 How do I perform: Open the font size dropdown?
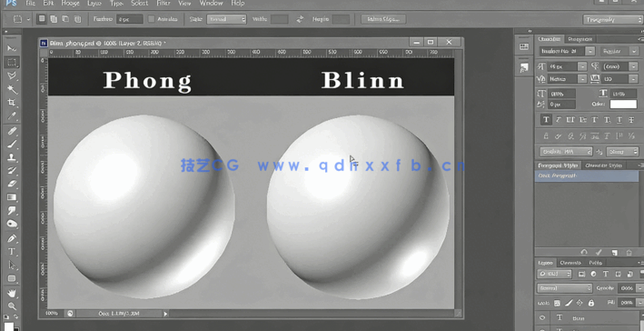coord(582,66)
